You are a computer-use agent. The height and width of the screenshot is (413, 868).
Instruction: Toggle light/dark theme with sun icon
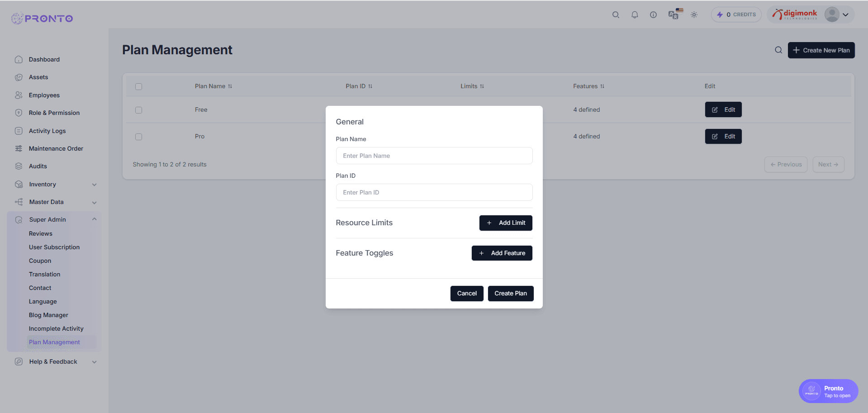point(694,14)
